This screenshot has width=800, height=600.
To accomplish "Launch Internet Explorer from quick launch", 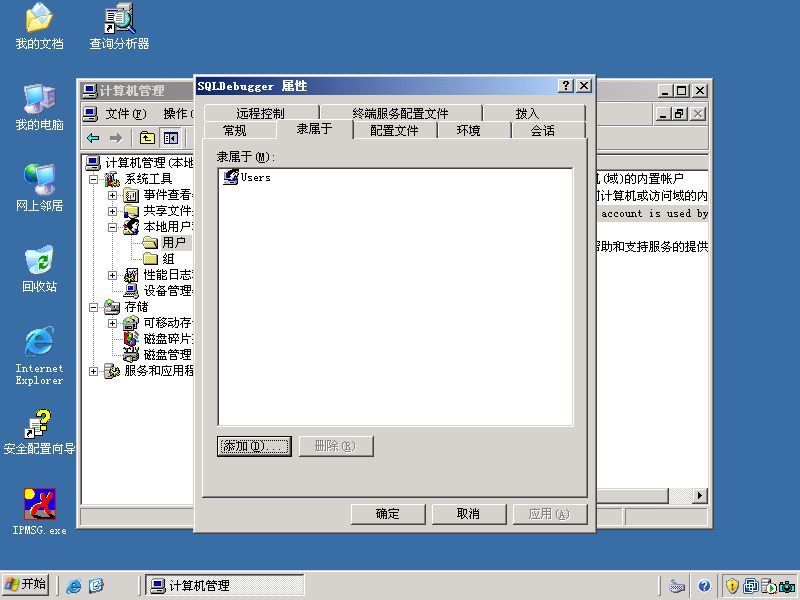I will coord(74,585).
